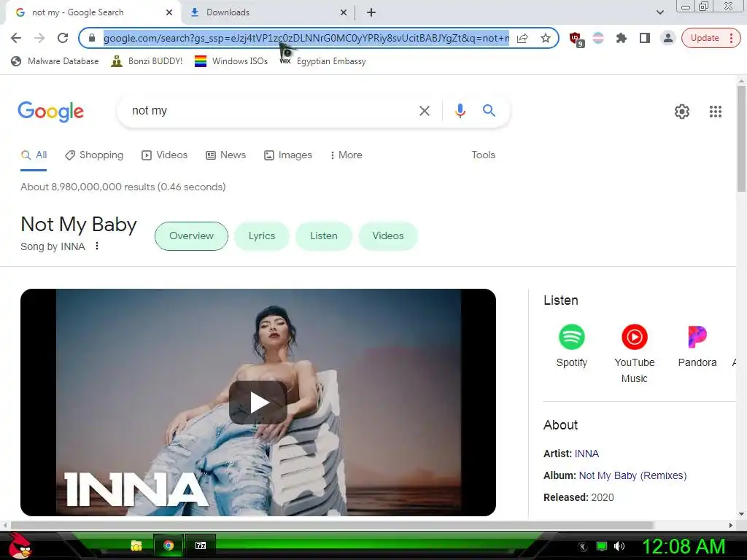Viewport: 747px width, 560px height.
Task: Open the three-dot menu beside Song by INNA
Action: point(97,246)
